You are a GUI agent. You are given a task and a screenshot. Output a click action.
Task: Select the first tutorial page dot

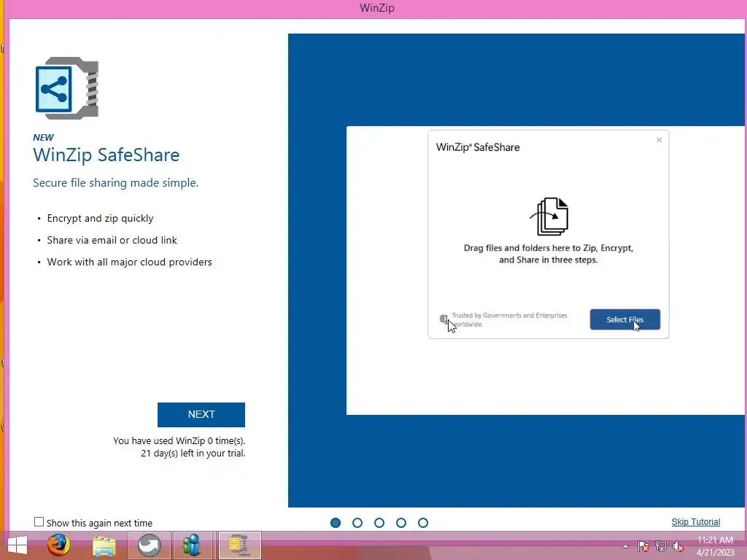pos(336,523)
